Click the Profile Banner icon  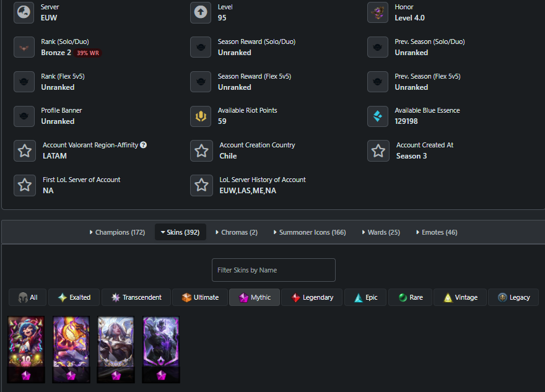[24, 116]
